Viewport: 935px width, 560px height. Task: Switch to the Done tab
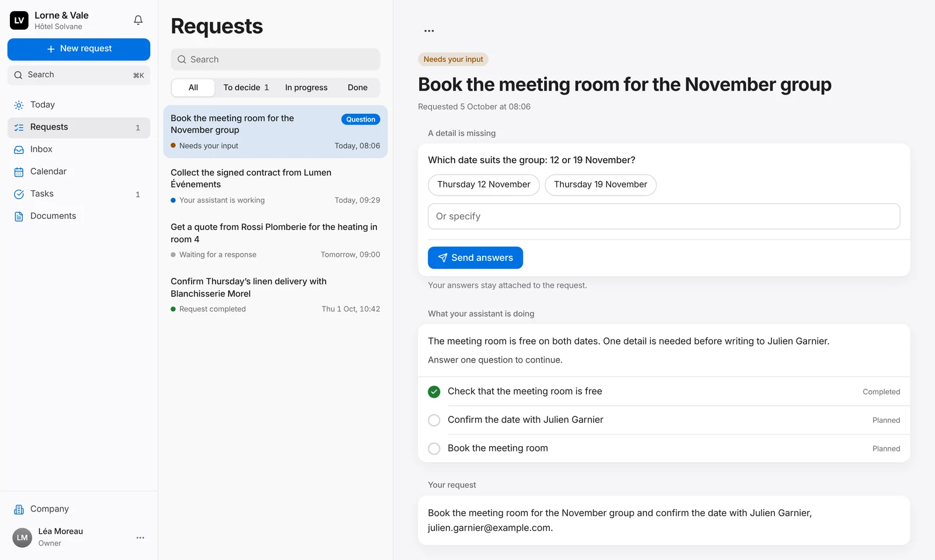coord(358,88)
